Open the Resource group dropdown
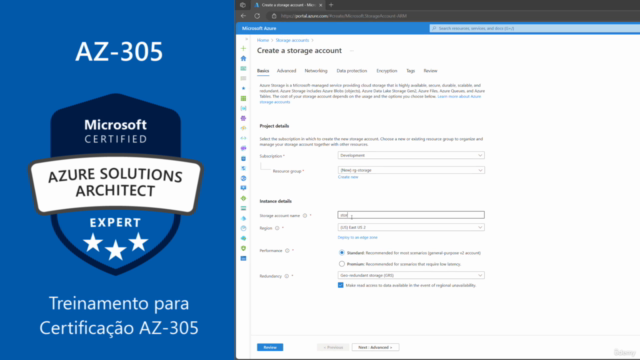 tap(411, 170)
